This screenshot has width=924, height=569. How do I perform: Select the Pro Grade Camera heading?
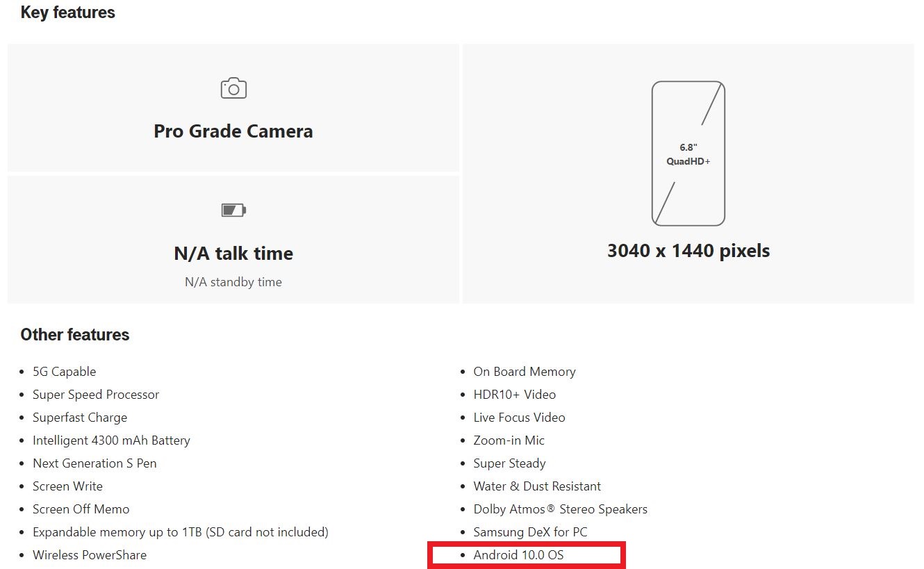click(x=233, y=131)
